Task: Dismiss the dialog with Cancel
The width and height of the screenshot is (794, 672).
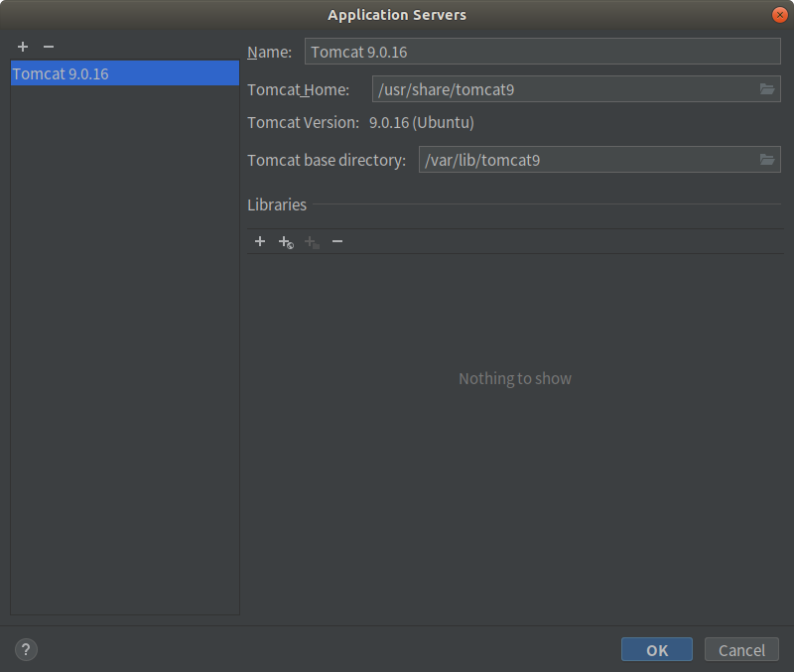Action: [x=740, y=649]
